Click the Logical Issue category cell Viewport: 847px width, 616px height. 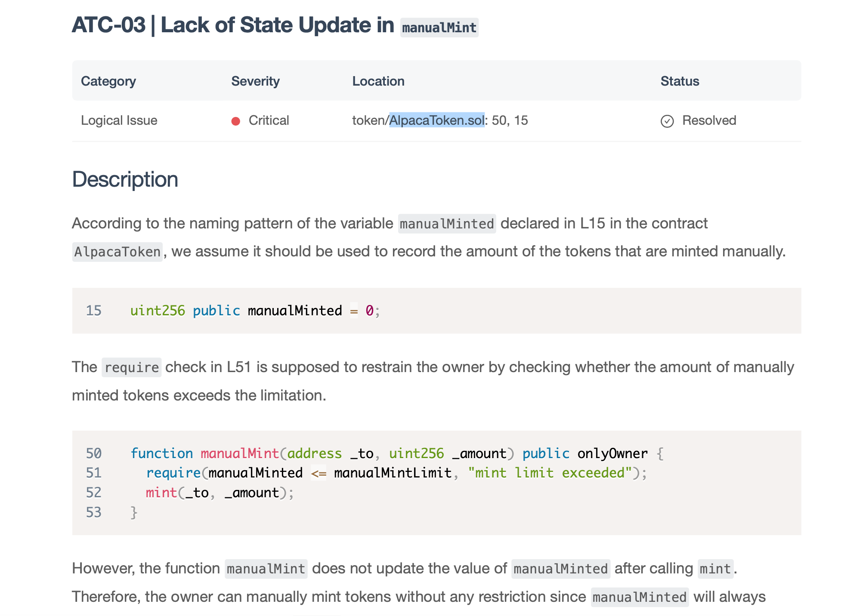(x=119, y=120)
